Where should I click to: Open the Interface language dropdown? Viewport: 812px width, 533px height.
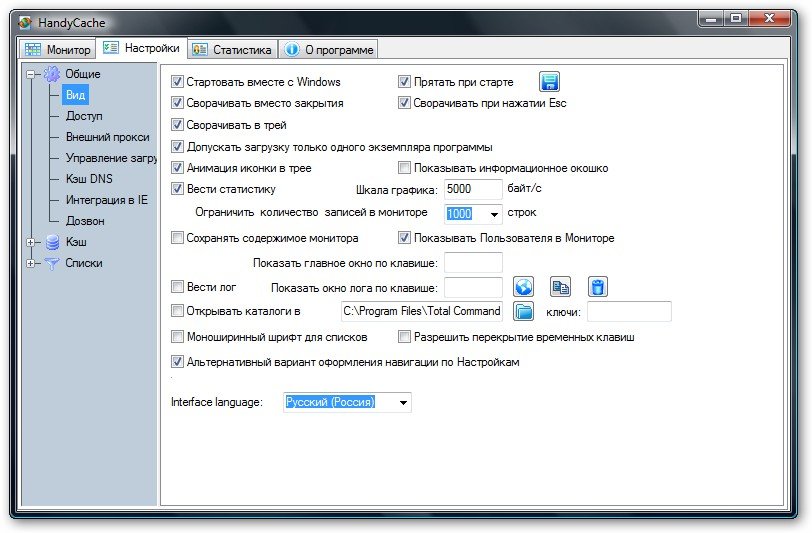403,402
